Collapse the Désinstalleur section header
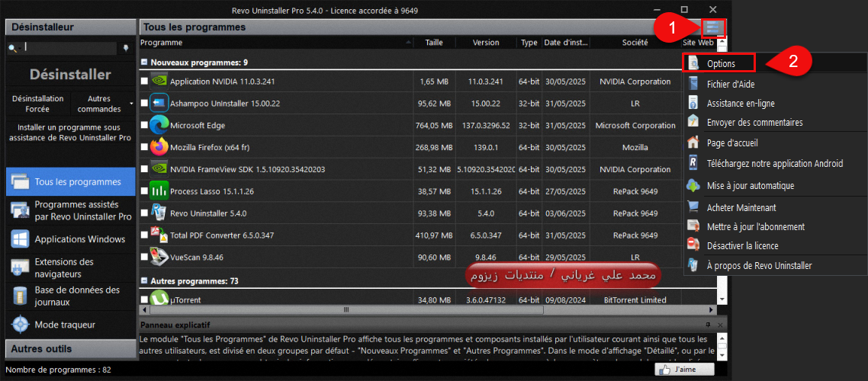The width and height of the screenshot is (868, 381). (x=70, y=27)
